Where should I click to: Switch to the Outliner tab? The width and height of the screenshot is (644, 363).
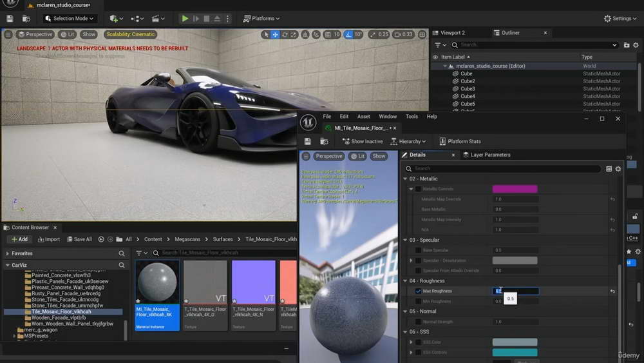511,33
